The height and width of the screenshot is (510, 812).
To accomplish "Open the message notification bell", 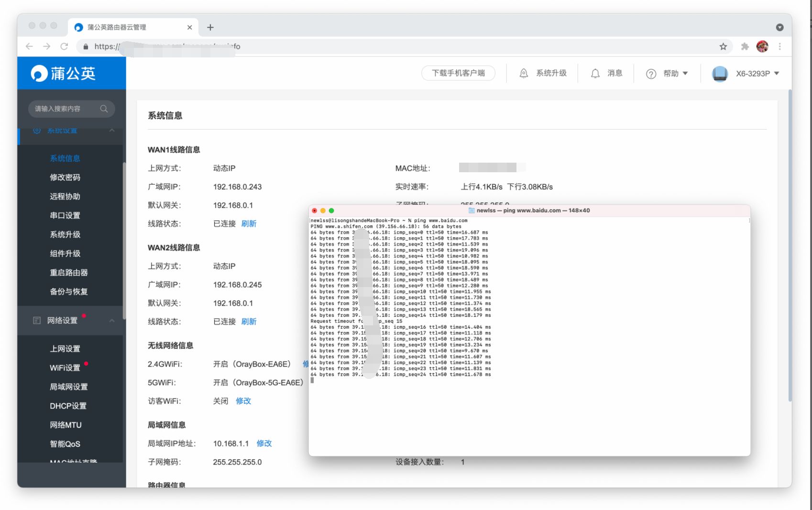I will [595, 73].
